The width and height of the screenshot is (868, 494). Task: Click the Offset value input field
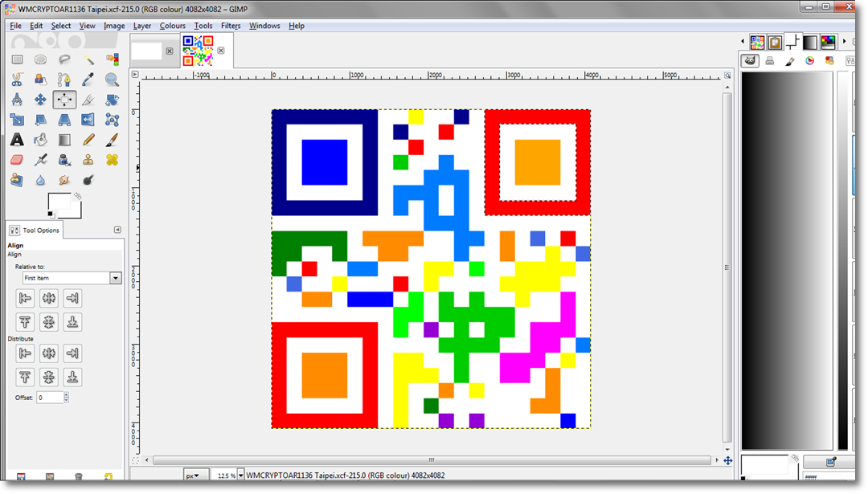(49, 397)
